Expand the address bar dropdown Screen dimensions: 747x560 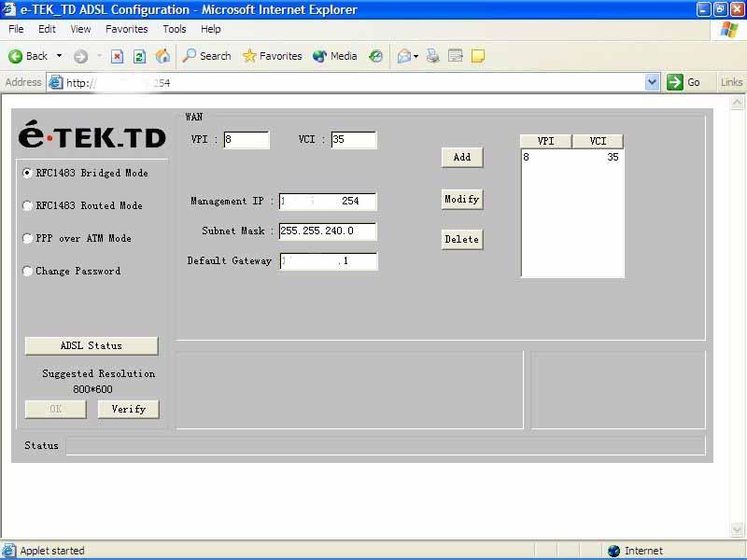[x=652, y=82]
